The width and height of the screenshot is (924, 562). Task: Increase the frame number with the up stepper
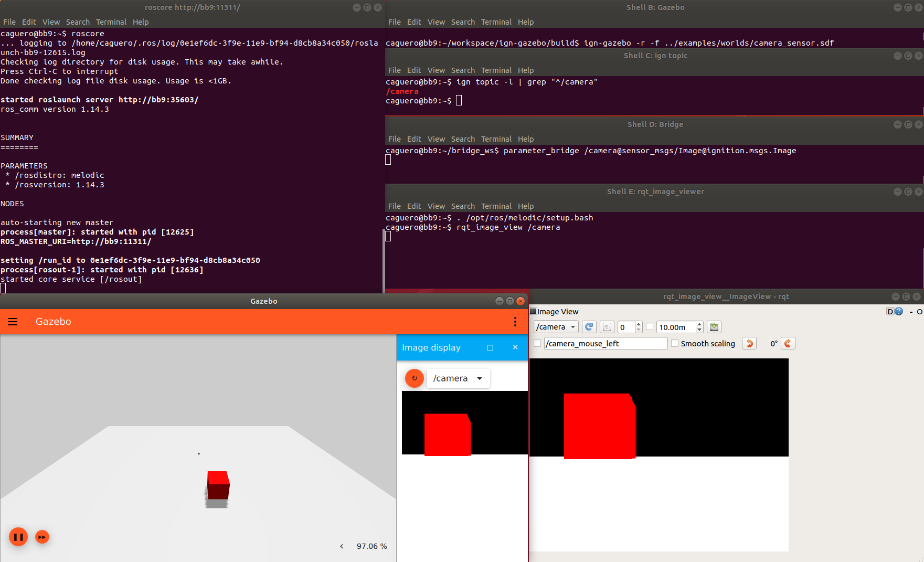638,324
